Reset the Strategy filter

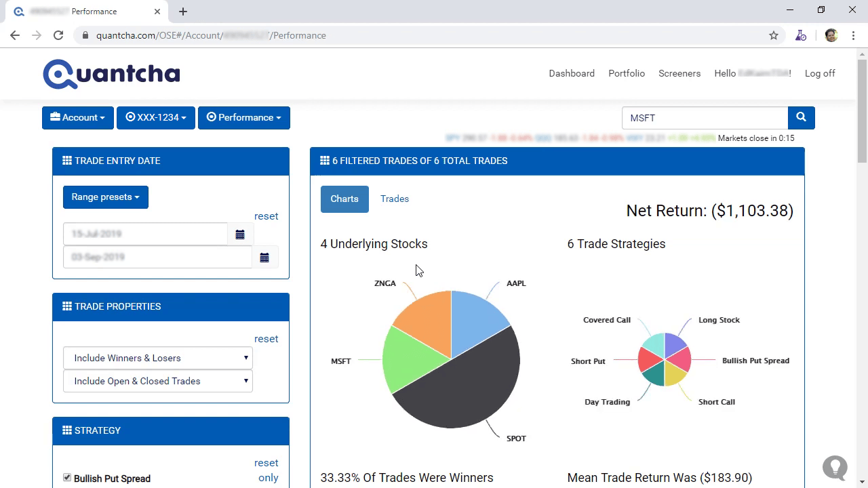266,463
